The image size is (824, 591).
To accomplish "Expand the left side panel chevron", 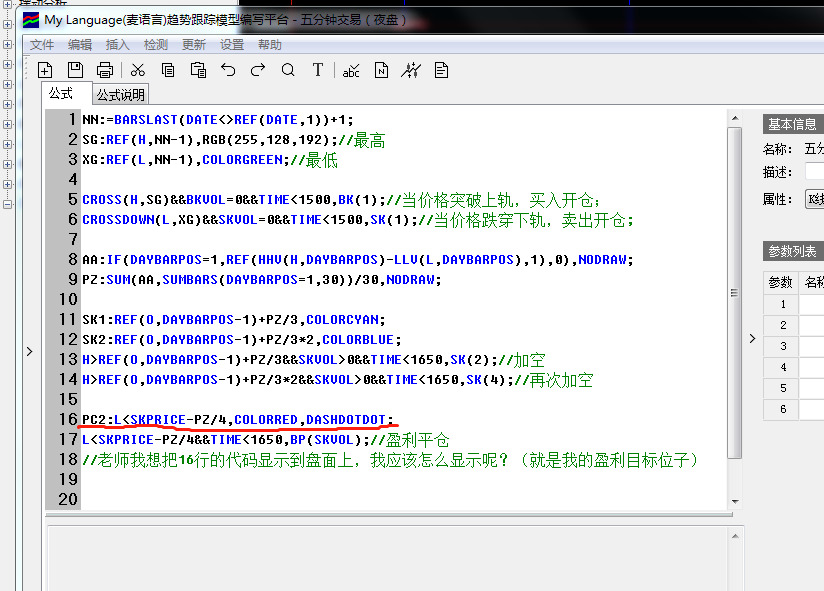I will 29,351.
